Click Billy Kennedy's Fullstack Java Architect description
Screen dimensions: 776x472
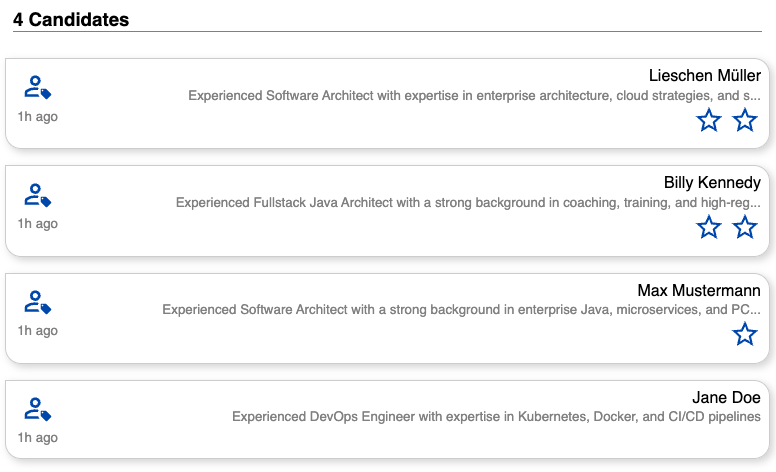(x=468, y=203)
